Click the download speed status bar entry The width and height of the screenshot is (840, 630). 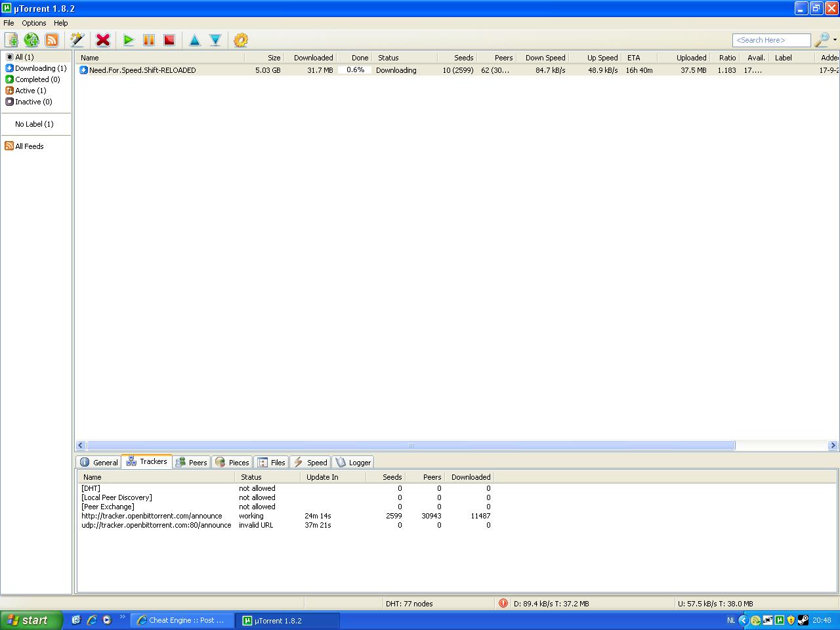point(551,604)
